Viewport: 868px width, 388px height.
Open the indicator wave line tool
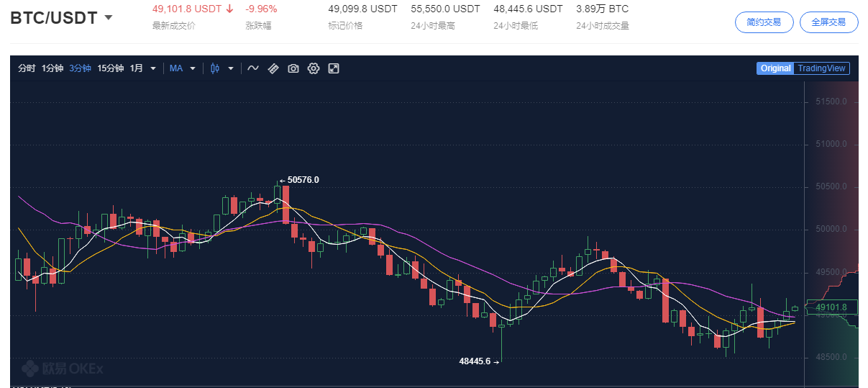coord(253,68)
